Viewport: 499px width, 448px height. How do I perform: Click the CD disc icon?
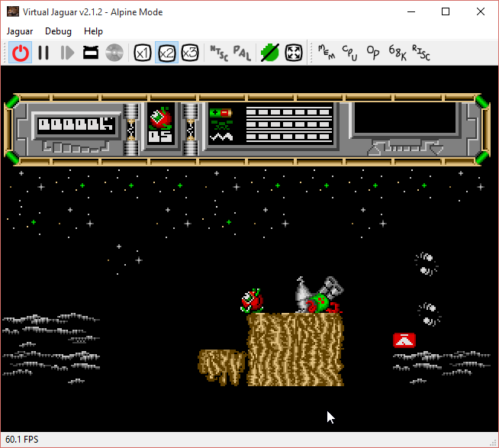114,53
